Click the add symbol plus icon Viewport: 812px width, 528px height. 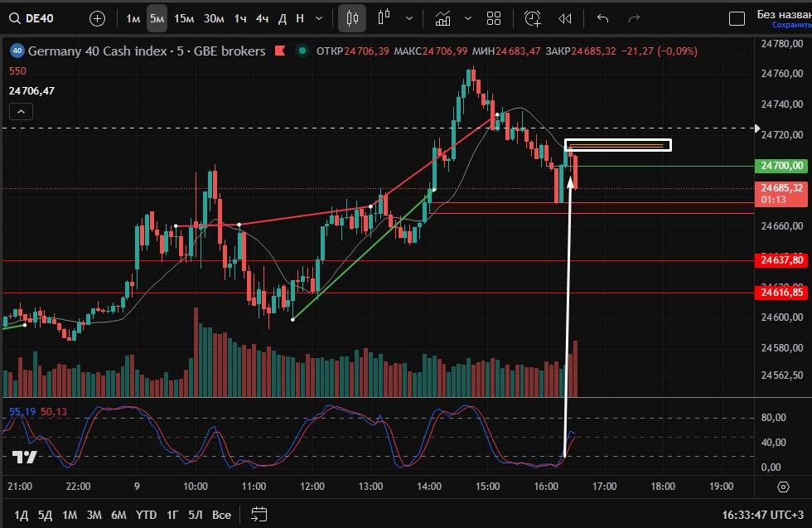tap(97, 18)
